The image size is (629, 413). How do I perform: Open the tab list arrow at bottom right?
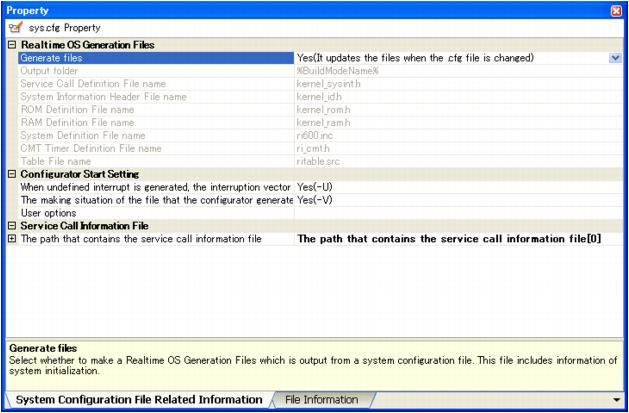(615, 401)
